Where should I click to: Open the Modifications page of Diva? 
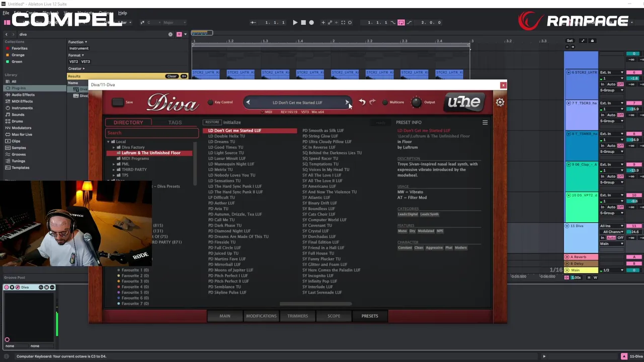[x=261, y=316]
